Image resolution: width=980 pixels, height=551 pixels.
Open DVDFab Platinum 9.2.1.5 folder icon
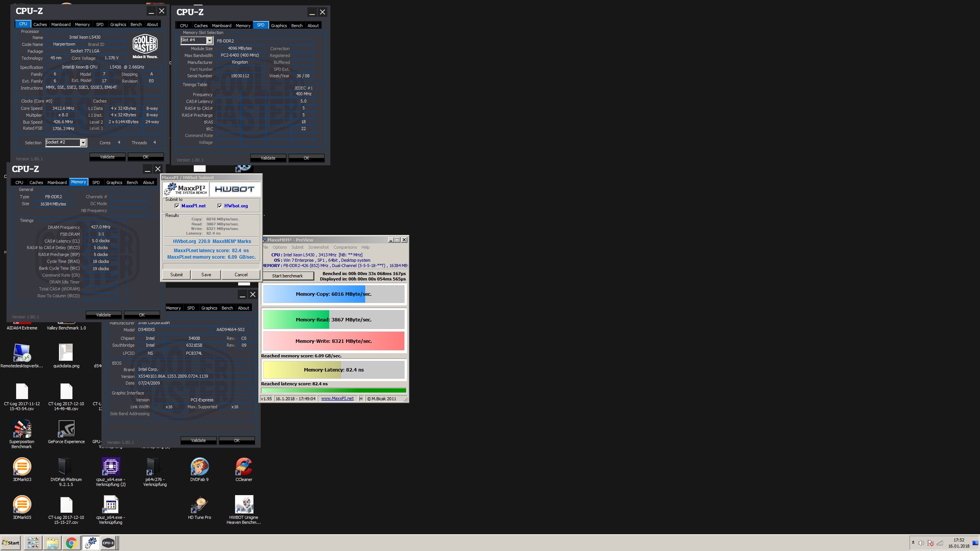click(x=66, y=472)
